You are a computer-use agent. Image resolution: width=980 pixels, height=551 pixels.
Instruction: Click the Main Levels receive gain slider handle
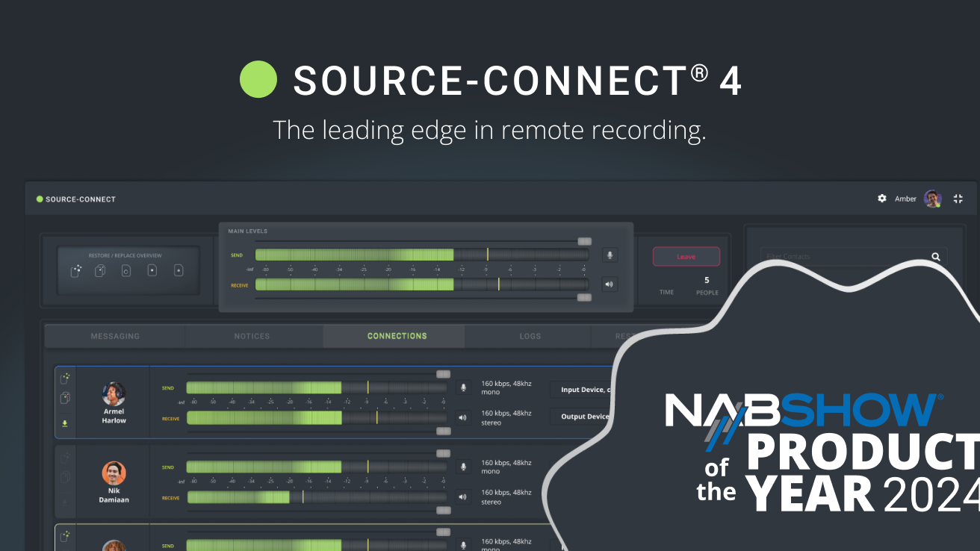[584, 297]
